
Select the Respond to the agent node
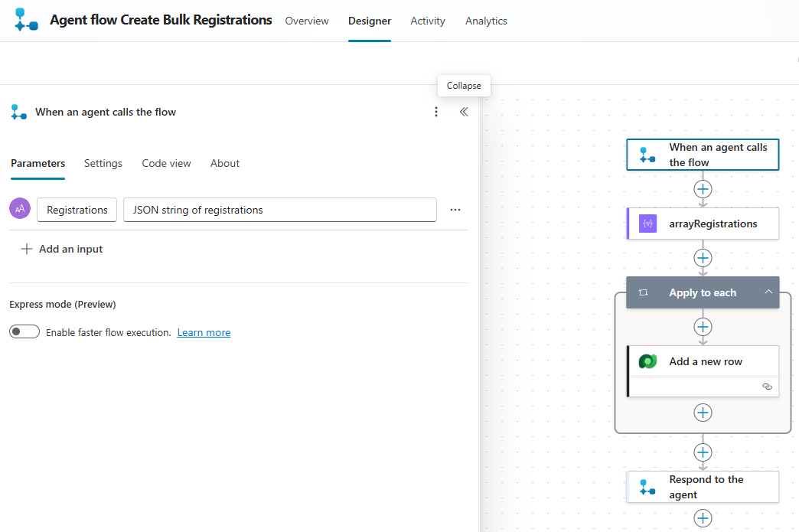(703, 487)
